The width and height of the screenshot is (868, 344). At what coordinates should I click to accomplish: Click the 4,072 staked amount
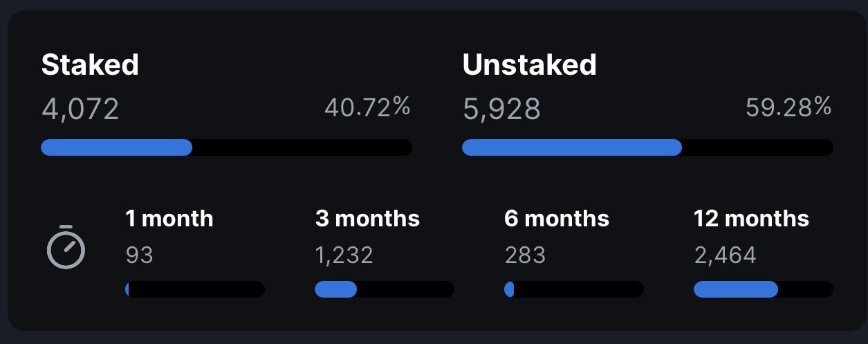coord(80,109)
